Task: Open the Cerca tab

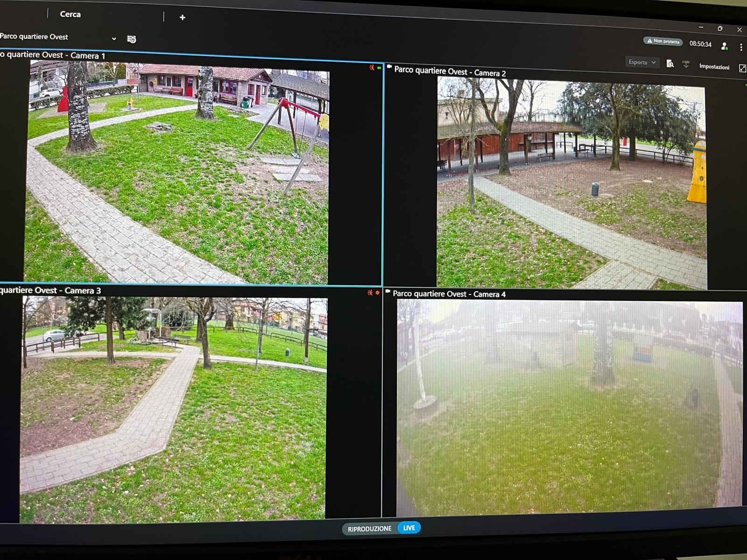Action: pyautogui.click(x=70, y=14)
